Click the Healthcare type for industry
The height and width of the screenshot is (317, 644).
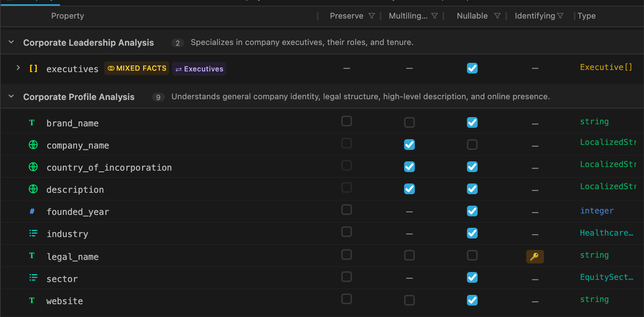click(607, 233)
